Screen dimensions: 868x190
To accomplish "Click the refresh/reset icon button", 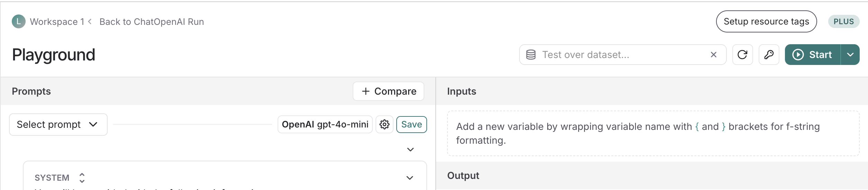I will click(742, 55).
